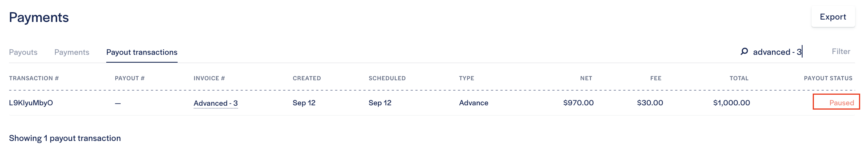Screen dimensions: 868x166
Task: Sort by the Transaction # column header
Action: (34, 78)
